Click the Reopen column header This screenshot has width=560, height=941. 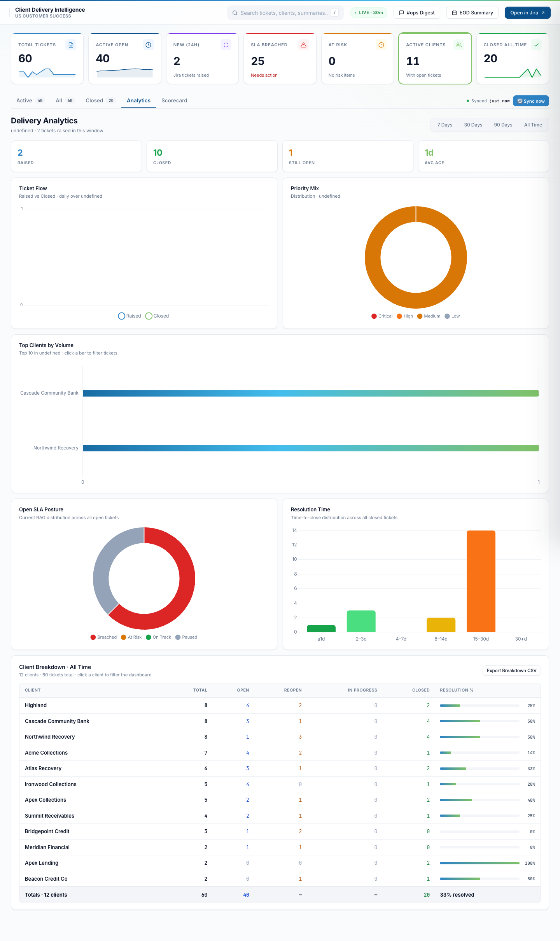pyautogui.click(x=293, y=690)
